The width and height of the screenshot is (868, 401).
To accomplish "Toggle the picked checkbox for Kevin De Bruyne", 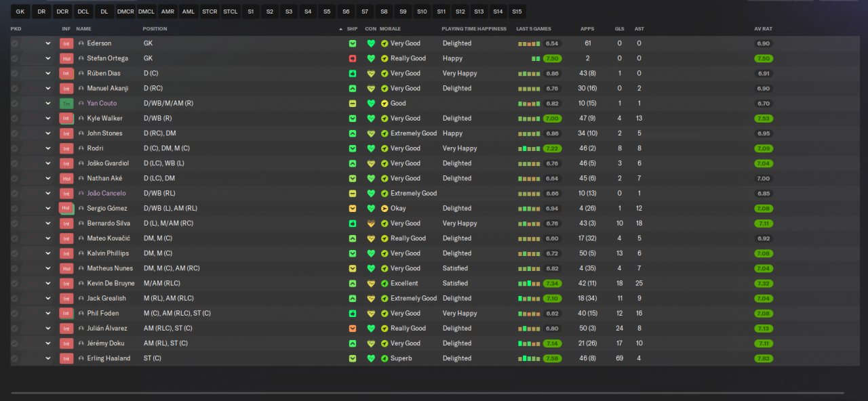I will [15, 283].
